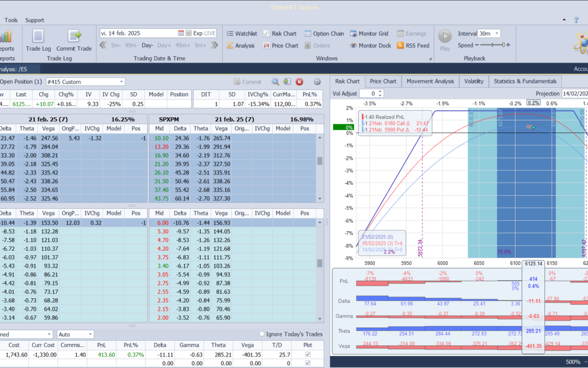Open position settings gear icon
The width and height of the screenshot is (588, 368).
[x=317, y=82]
